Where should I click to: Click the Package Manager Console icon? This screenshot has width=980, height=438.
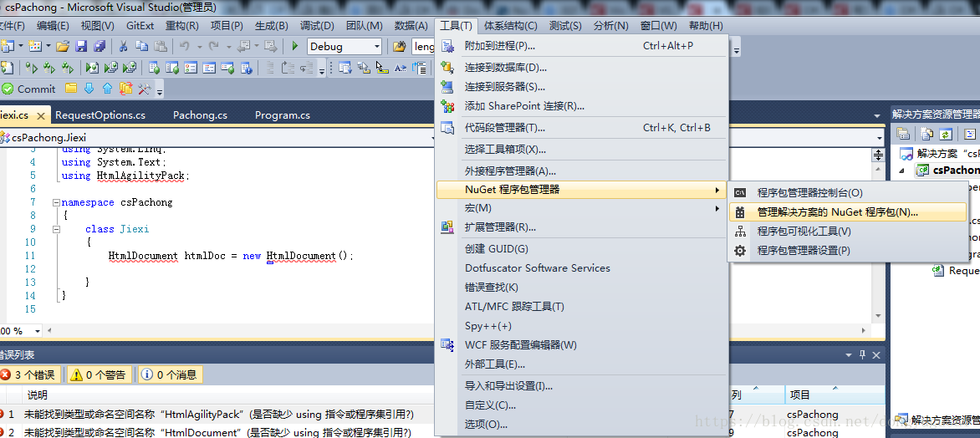pyautogui.click(x=741, y=193)
